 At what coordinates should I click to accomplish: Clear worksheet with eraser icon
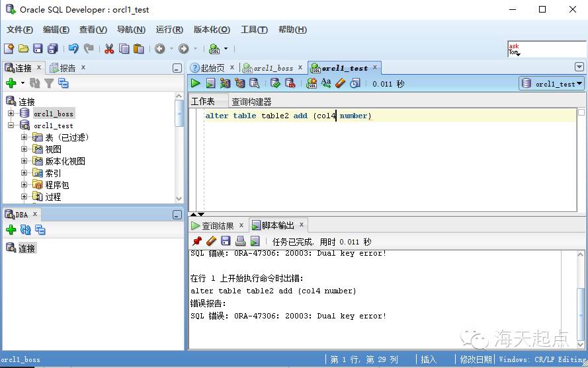point(341,83)
